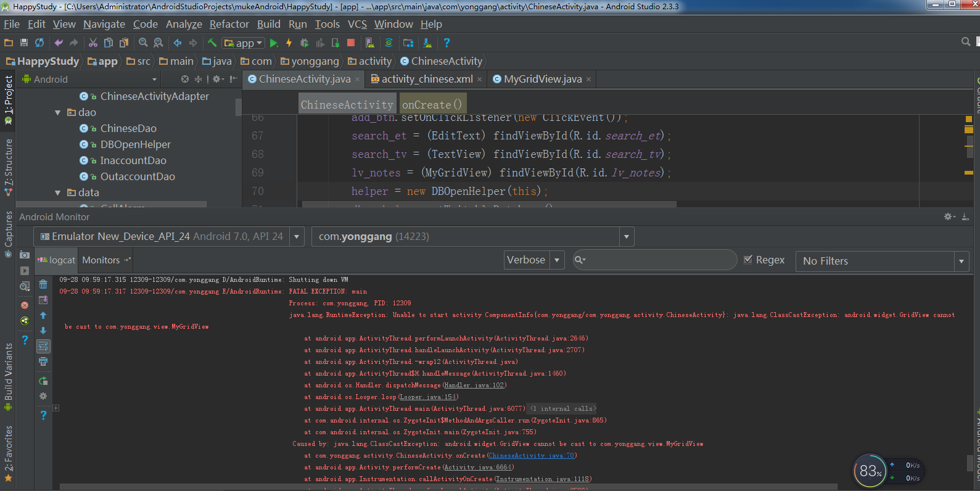Select ChineseDao in project tree
This screenshot has width=980, height=491.
pyautogui.click(x=128, y=128)
